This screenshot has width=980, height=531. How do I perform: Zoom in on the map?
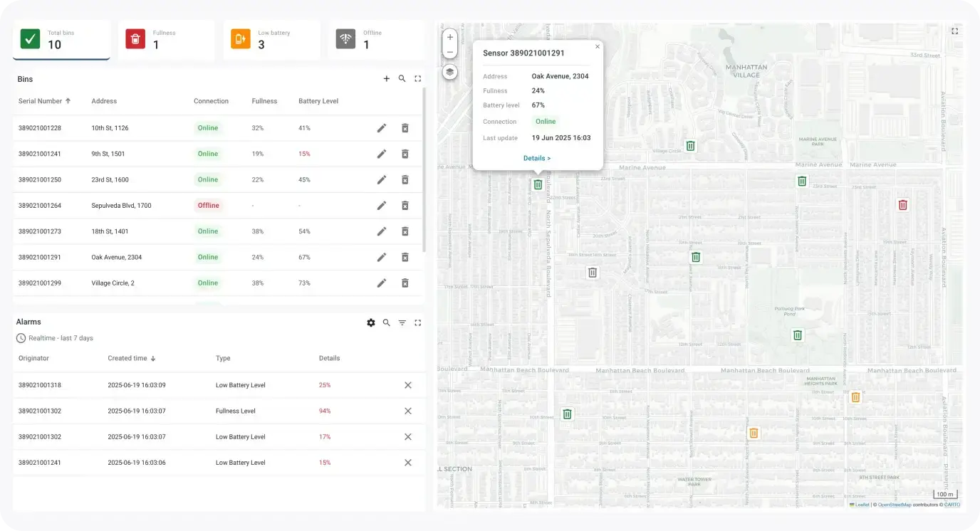tap(449, 37)
